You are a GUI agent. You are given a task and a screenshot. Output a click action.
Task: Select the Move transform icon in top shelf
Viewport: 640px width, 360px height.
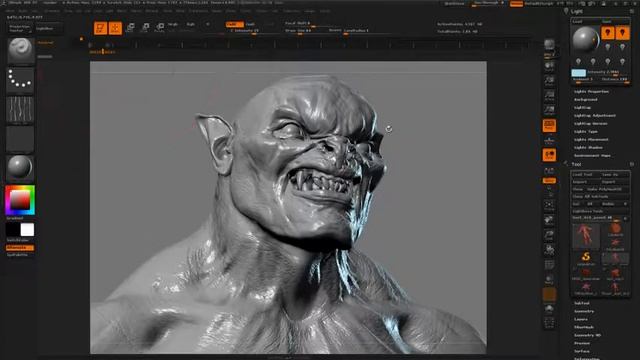pos(130,28)
